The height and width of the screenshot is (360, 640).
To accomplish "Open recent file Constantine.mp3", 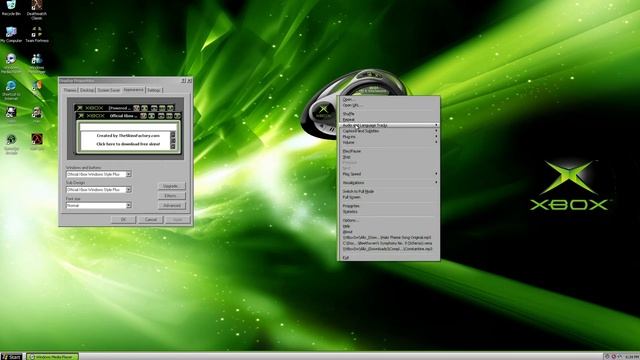I will [389, 249].
